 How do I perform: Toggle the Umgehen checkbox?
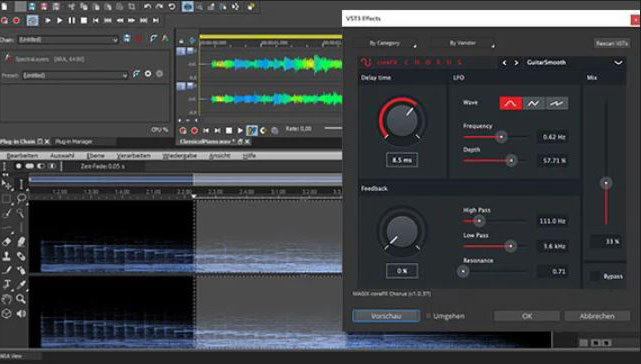428,316
